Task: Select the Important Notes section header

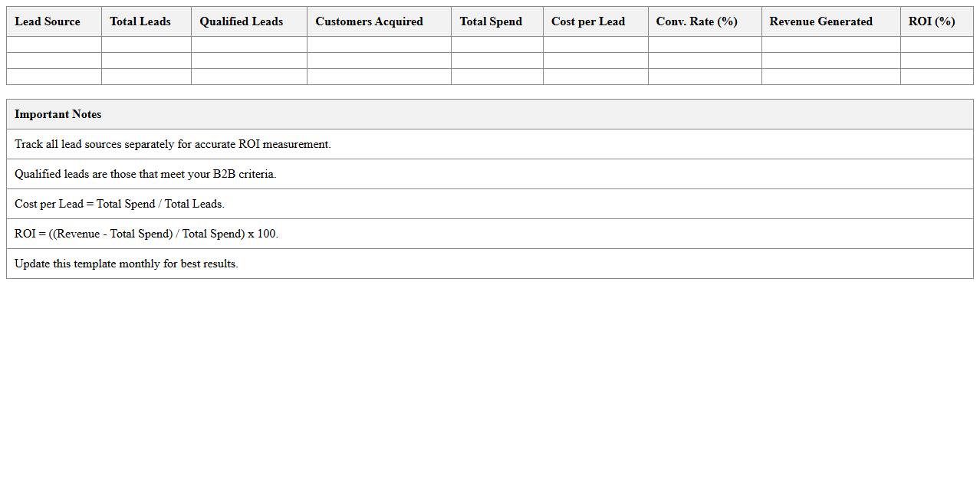Action: coord(58,114)
